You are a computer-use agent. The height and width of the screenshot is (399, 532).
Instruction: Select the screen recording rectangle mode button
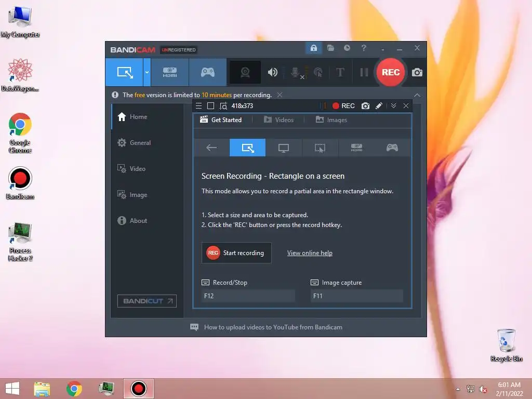[124, 72]
